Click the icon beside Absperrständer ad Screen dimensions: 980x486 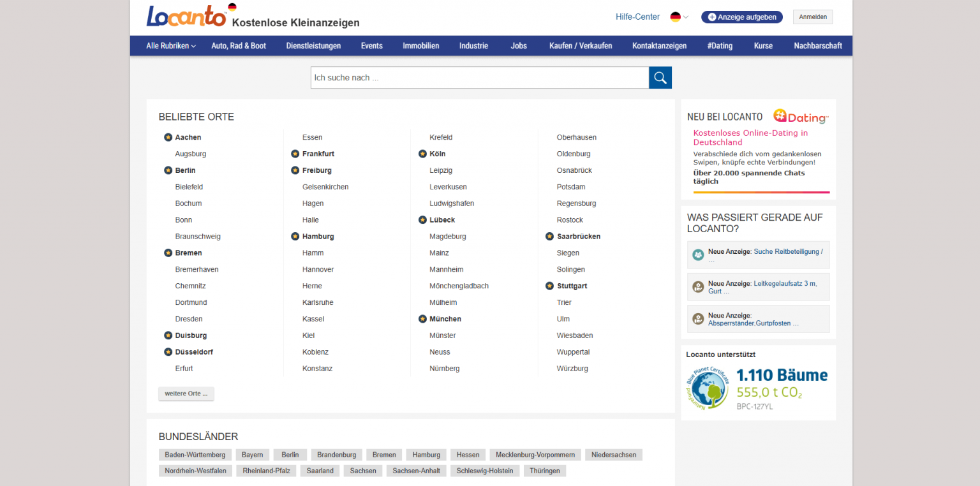tap(699, 319)
